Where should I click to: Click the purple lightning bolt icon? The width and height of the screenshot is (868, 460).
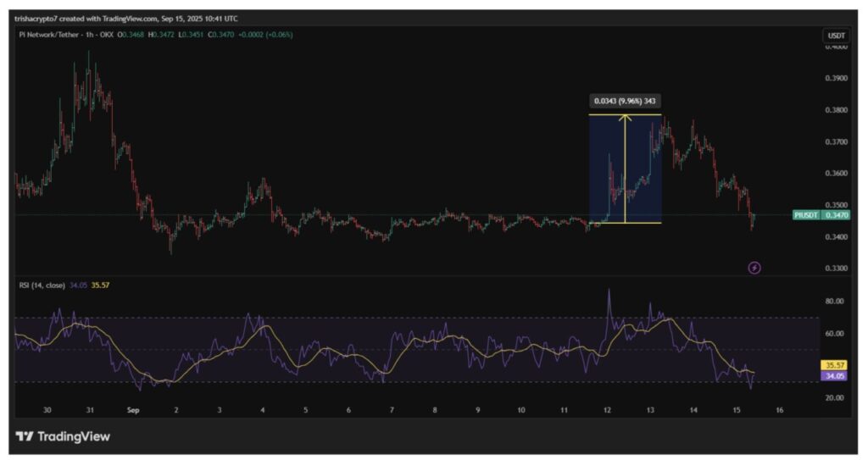click(x=754, y=268)
